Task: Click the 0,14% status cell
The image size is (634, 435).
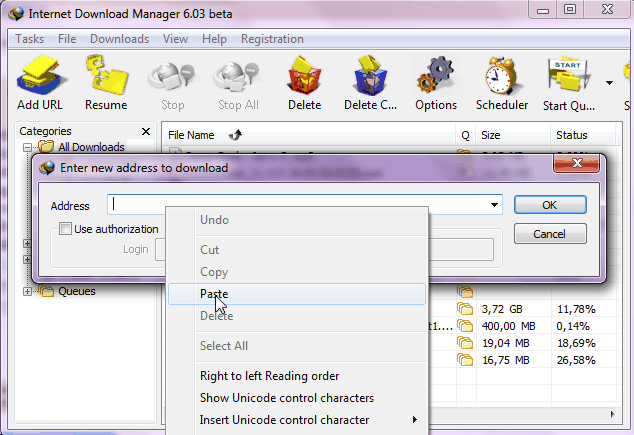Action: tap(573, 326)
